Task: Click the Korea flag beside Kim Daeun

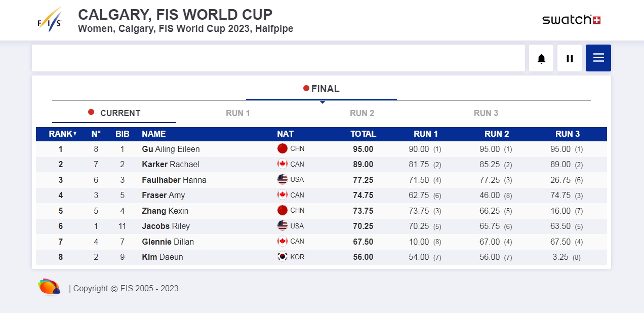Action: click(283, 257)
